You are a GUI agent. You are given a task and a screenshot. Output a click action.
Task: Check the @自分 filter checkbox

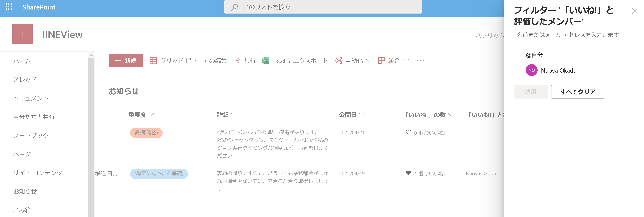pyautogui.click(x=518, y=55)
